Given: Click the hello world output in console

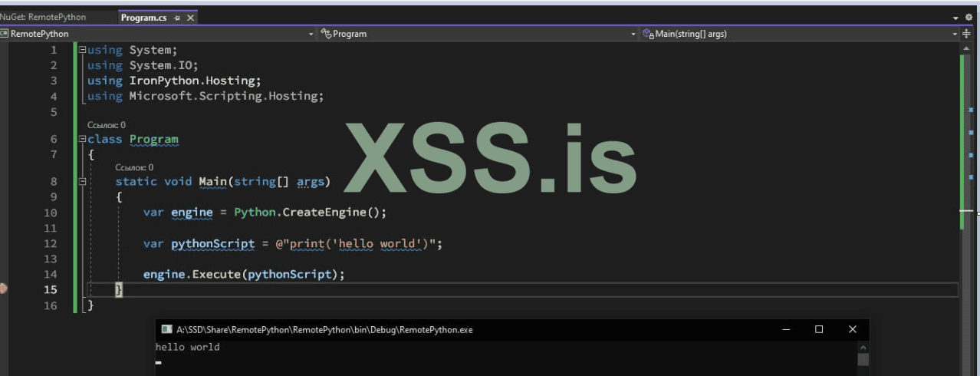Looking at the screenshot, I should (188, 348).
